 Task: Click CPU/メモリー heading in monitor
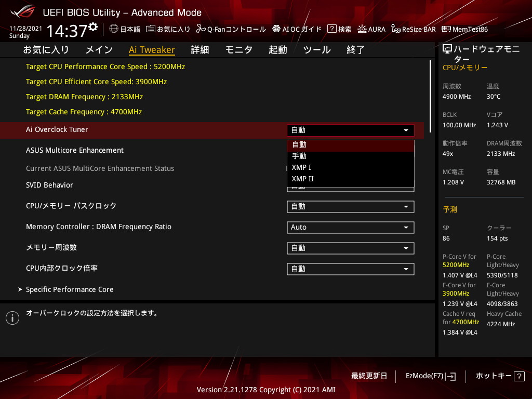[465, 68]
